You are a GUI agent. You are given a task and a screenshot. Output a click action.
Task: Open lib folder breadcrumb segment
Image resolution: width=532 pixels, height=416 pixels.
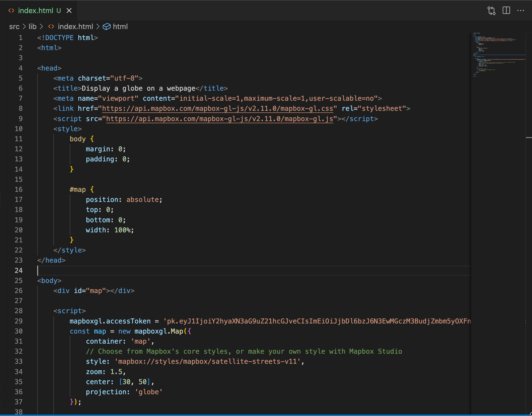click(x=32, y=26)
